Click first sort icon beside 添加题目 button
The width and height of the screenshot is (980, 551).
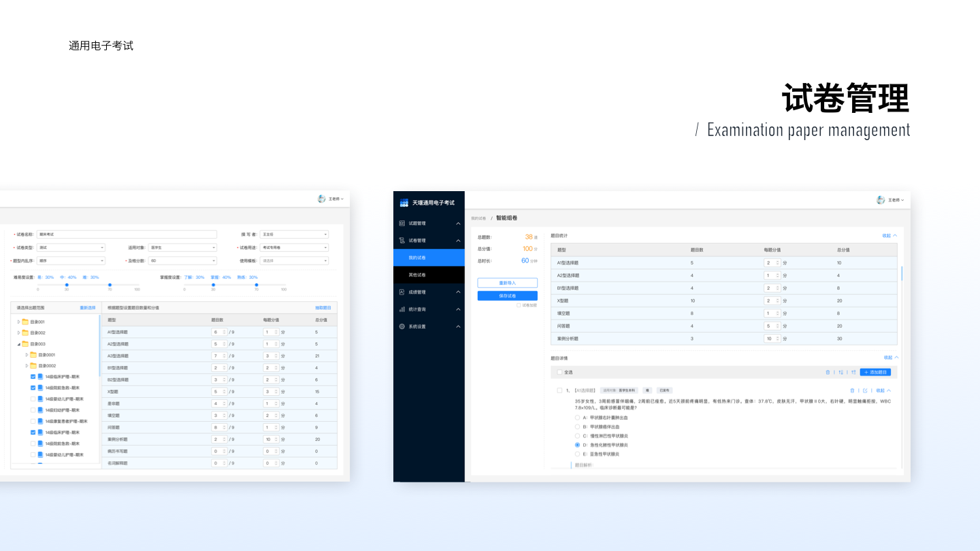pos(841,372)
